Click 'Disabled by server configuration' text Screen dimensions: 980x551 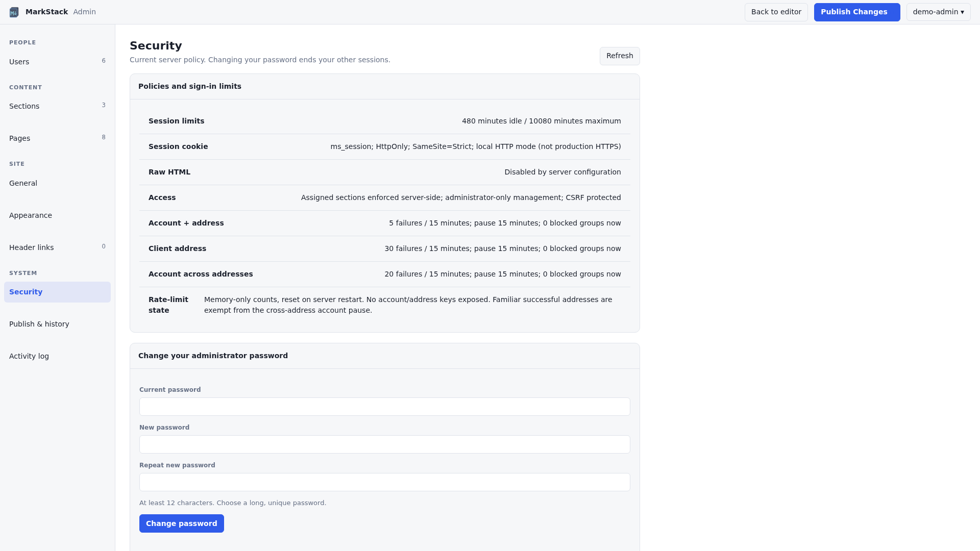(x=562, y=172)
